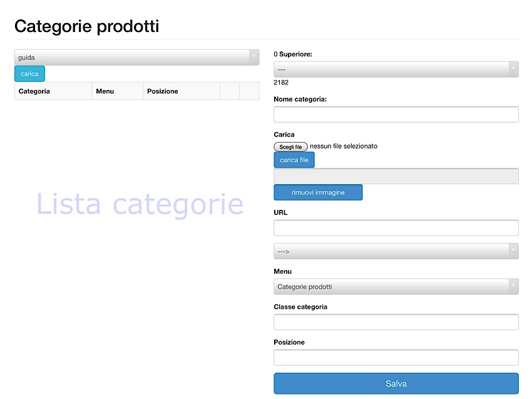Open the Menu dropdown showing Categorie prodotti
Viewport: 532px width, 399px height.
(x=396, y=286)
